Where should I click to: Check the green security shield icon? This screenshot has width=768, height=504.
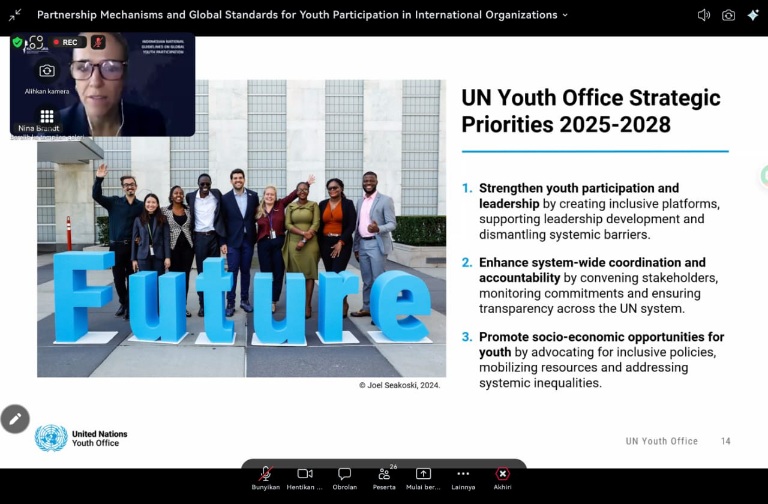point(18,43)
